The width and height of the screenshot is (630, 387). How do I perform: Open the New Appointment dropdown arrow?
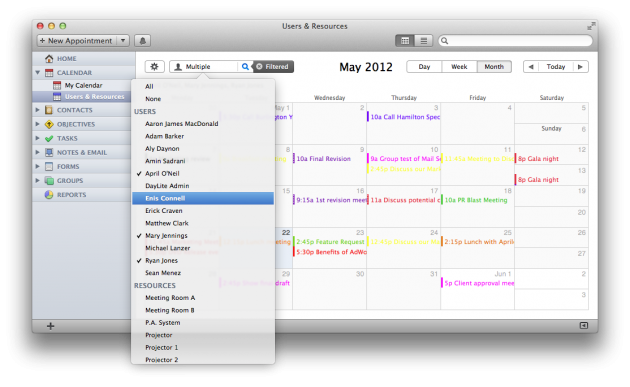(123, 41)
